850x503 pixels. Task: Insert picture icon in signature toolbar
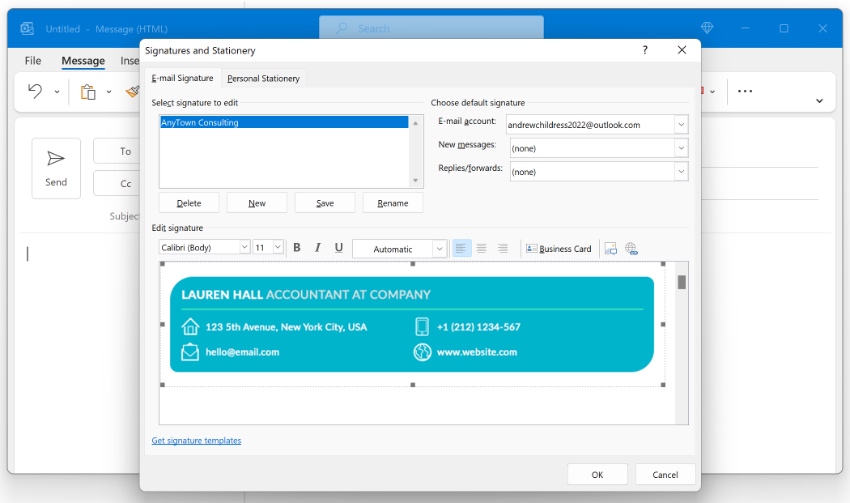[x=611, y=248]
